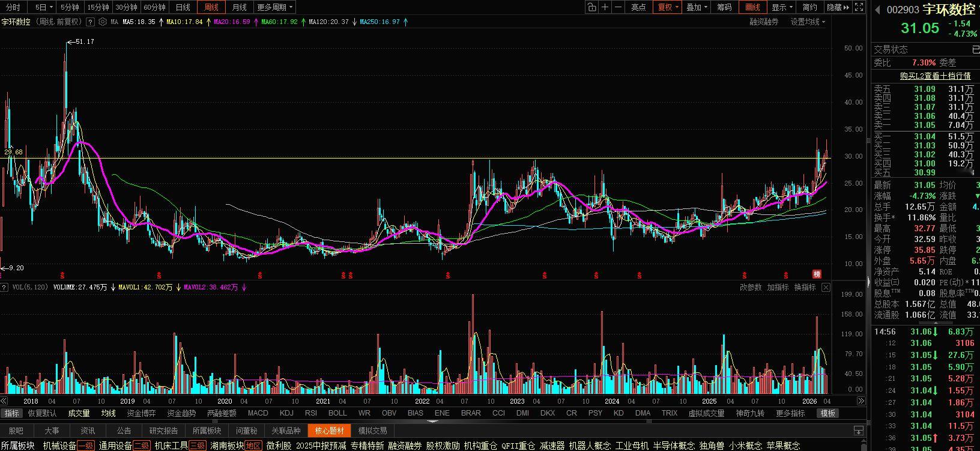Click the 模板 template button
Viewport: 980px width, 451px height.
[x=828, y=413]
